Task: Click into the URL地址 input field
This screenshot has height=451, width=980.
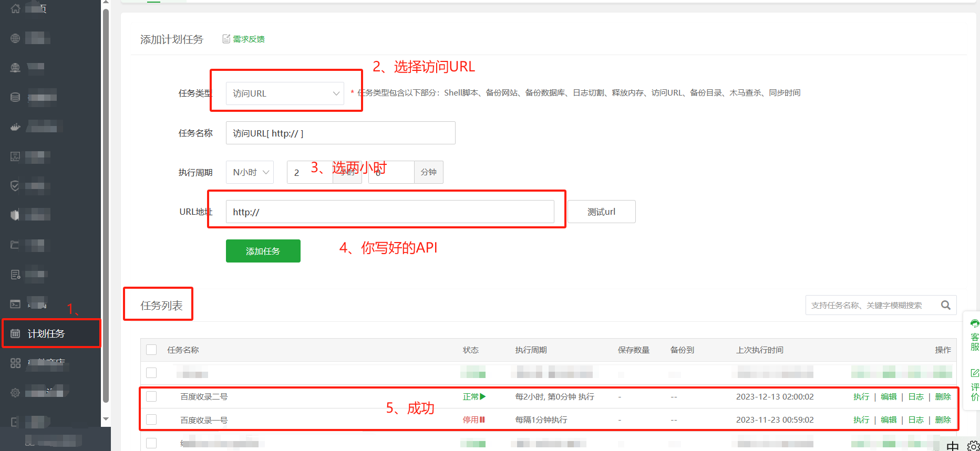Action: (x=389, y=212)
